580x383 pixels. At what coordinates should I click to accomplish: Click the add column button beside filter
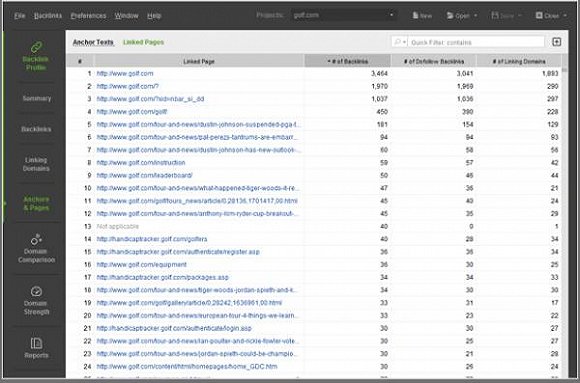pyautogui.click(x=557, y=42)
